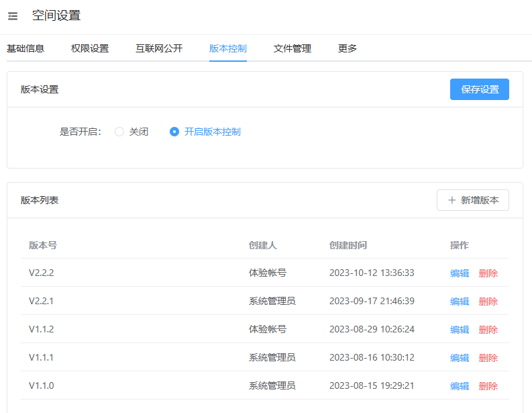Select 开启版本控制 radio option
This screenshot has height=413, width=532.
coord(205,132)
